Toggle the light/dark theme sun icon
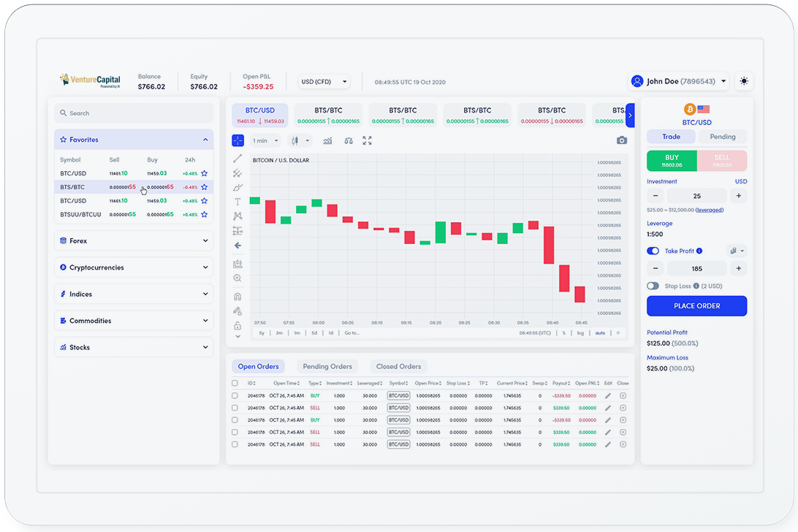The width and height of the screenshot is (798, 532). point(744,81)
